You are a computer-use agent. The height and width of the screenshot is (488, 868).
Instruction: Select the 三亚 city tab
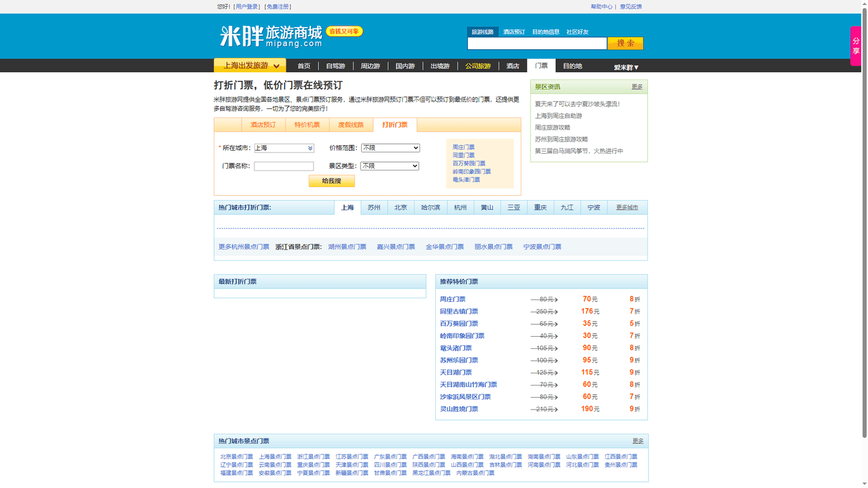coord(514,207)
